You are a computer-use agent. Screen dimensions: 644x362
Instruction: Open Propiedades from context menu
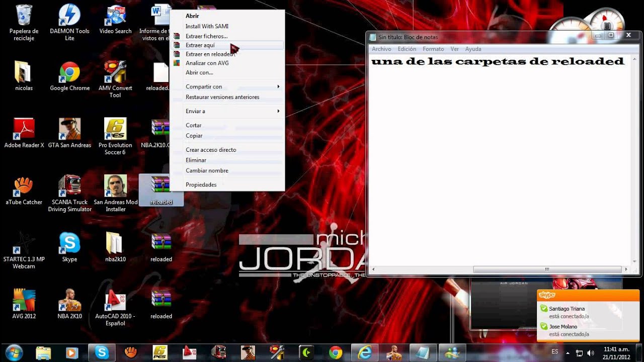(x=227, y=185)
